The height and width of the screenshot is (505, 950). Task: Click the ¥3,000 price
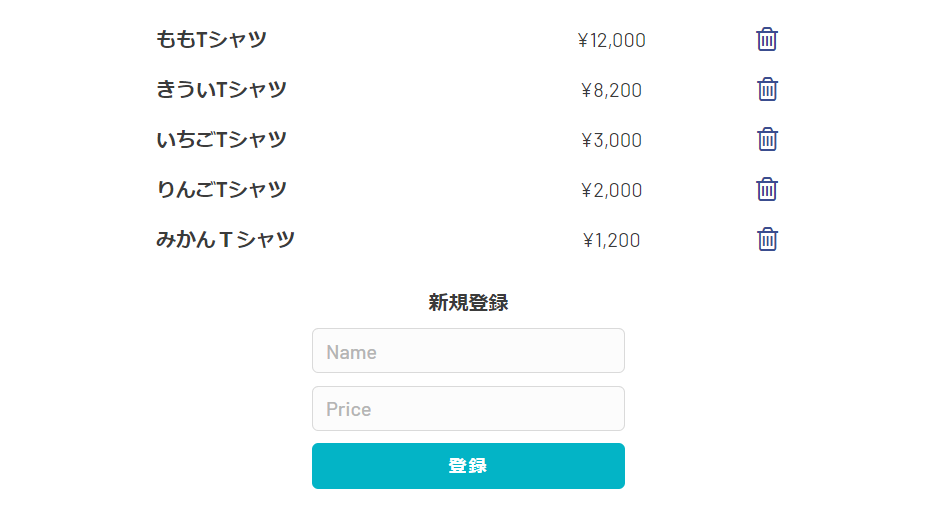point(611,141)
